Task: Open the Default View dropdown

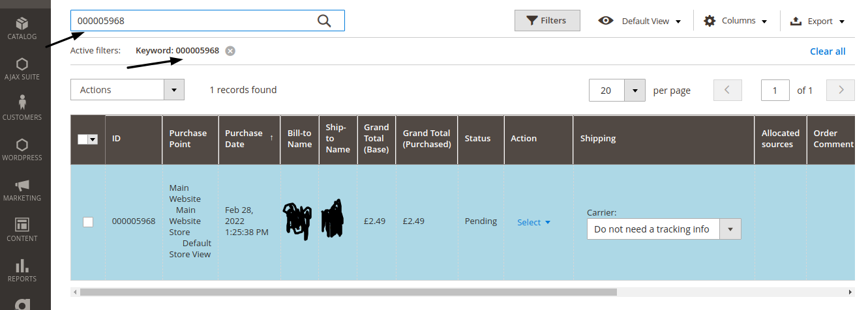Action: coord(640,21)
